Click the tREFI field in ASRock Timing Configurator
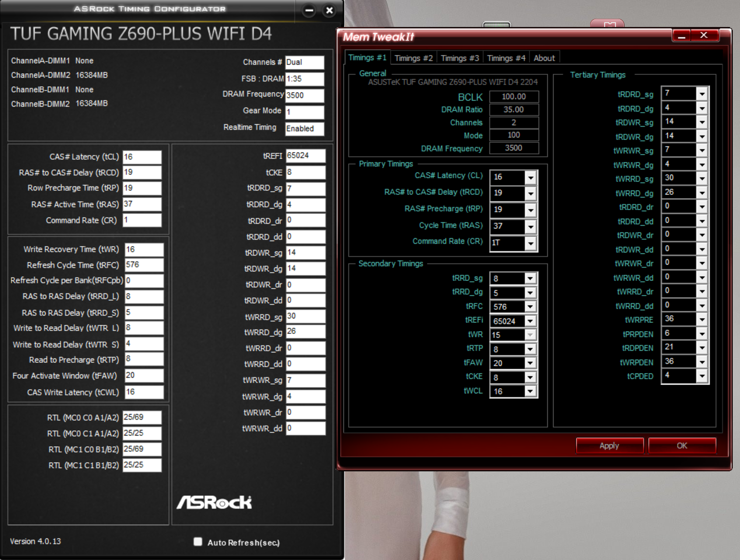This screenshot has width=740, height=560. pyautogui.click(x=305, y=156)
